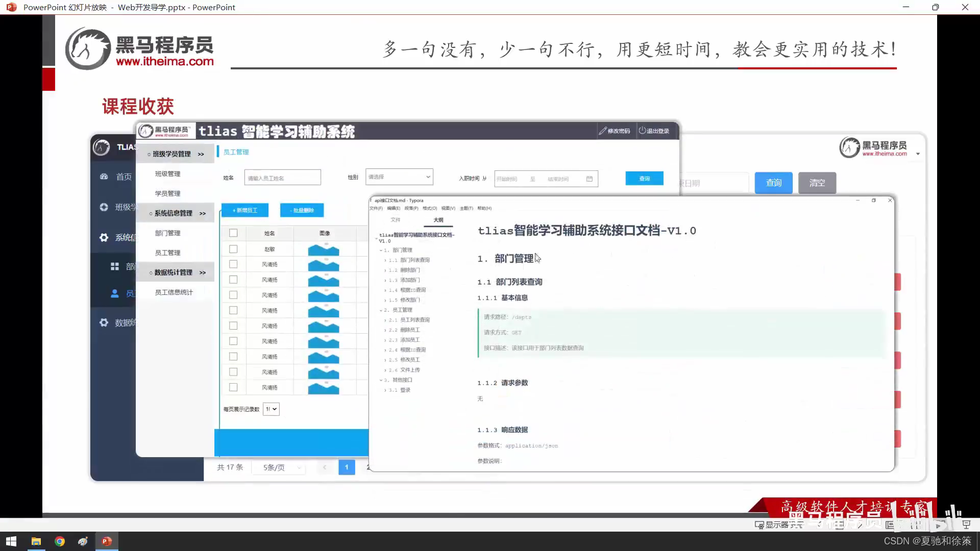Click the grey 清空 button
This screenshot has height=551, width=980.
[x=817, y=183]
